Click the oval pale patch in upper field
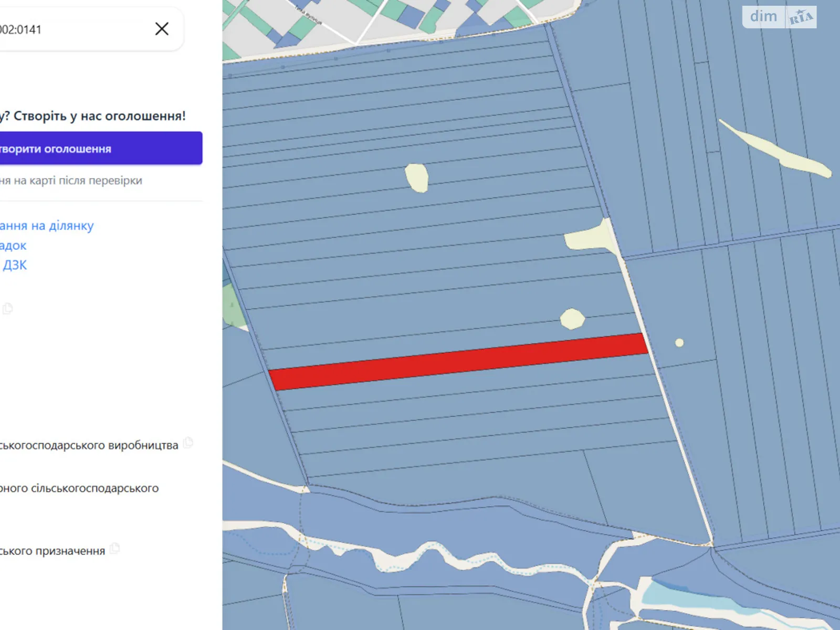This screenshot has width=840, height=630. (x=417, y=177)
